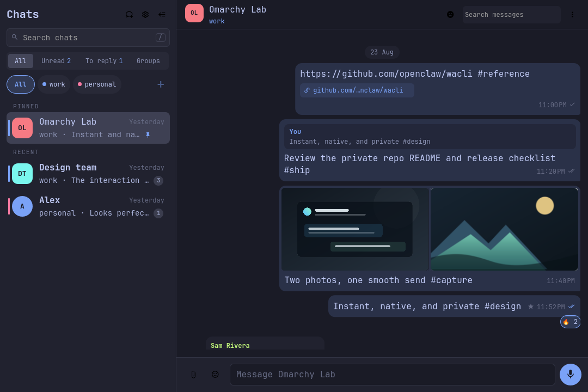Click #reference hashtag in message
Image resolution: width=588 pixels, height=392 pixels.
[x=504, y=74]
